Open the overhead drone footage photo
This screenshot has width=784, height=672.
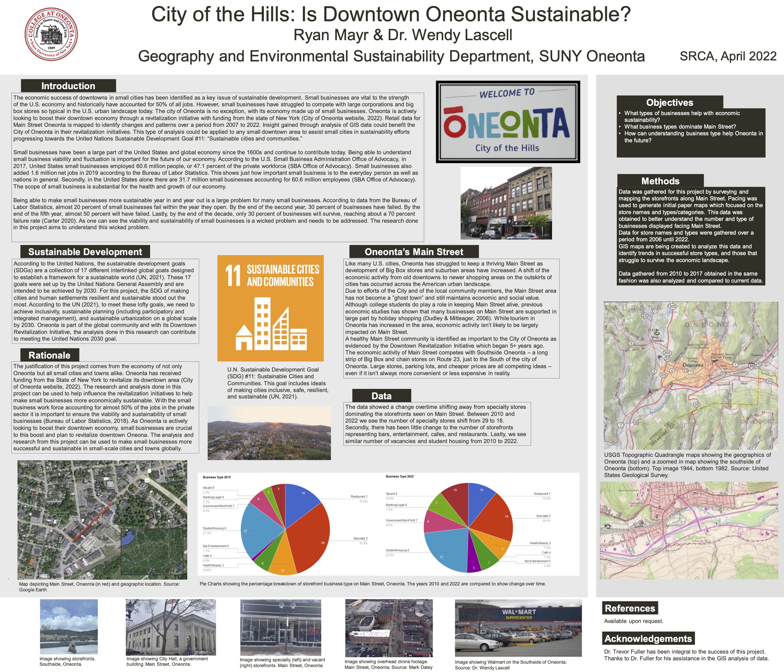(389, 628)
